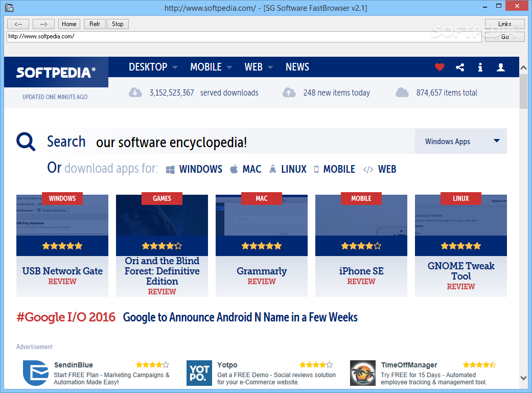Image resolution: width=532 pixels, height=393 pixels.
Task: Click the code brackets icon before WEB
Action: coord(368,169)
